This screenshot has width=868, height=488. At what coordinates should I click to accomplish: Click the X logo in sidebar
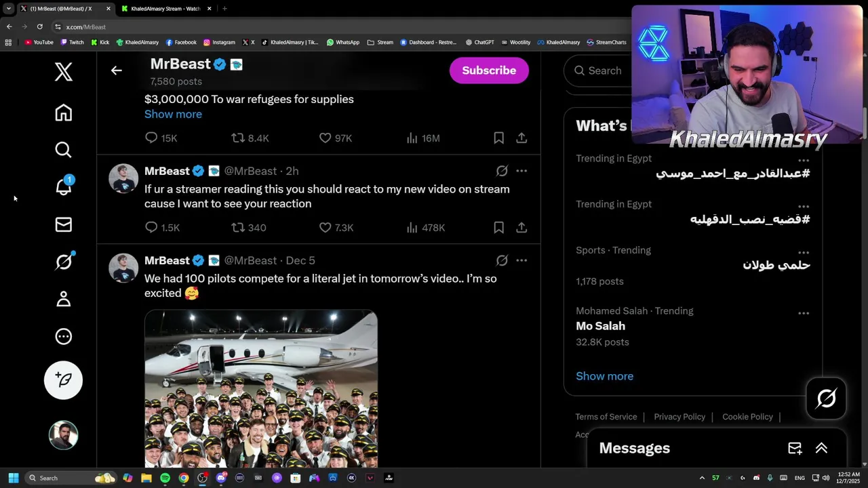64,71
